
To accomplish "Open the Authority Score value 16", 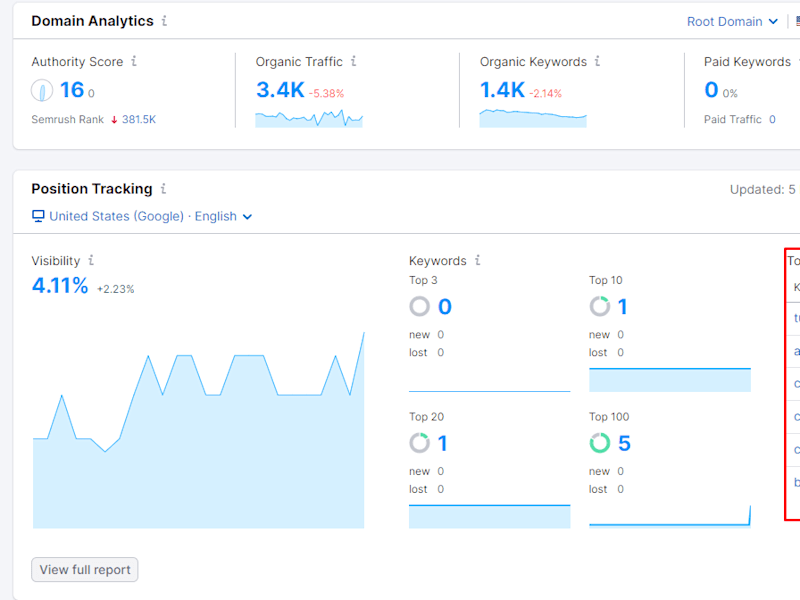I will 72,90.
